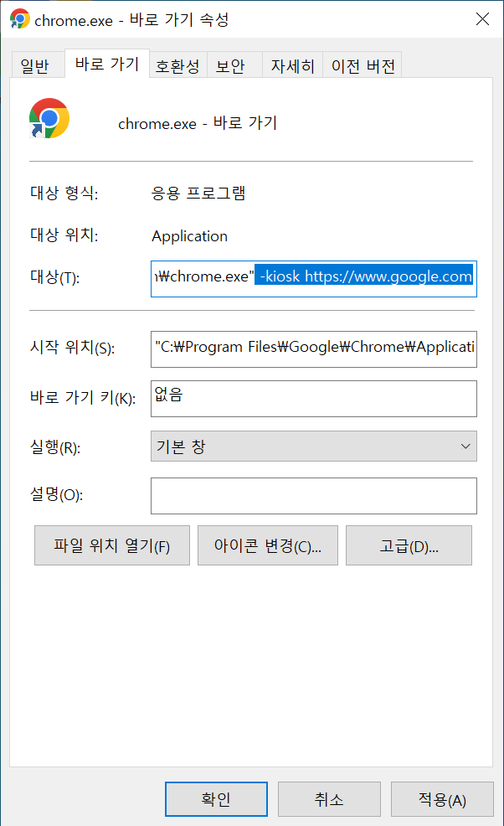Close the properties dialog with X
Screen dimensions: 504x826
coord(482,19)
